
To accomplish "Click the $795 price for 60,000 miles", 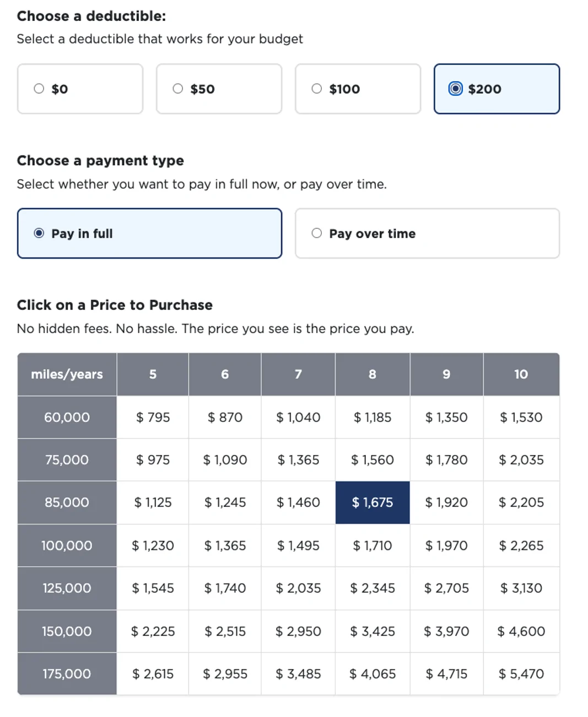I will pos(153,418).
